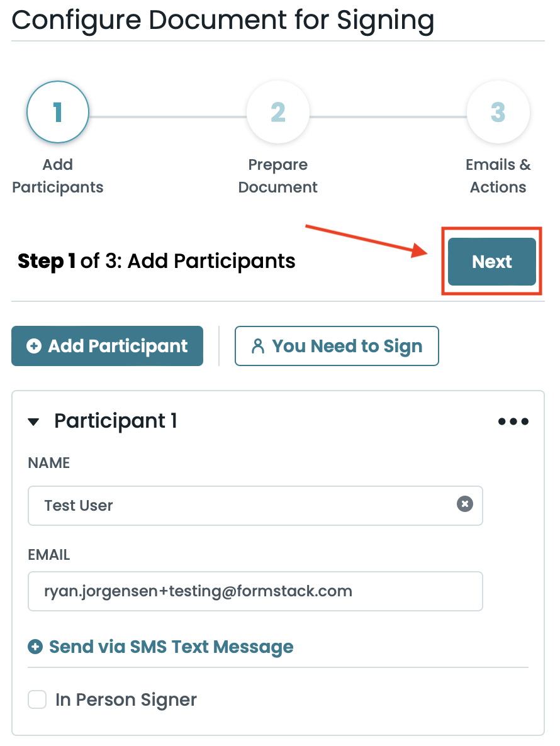The image size is (560, 746).
Task: Open the Participant 1 three-dot options menu
Action: [513, 421]
